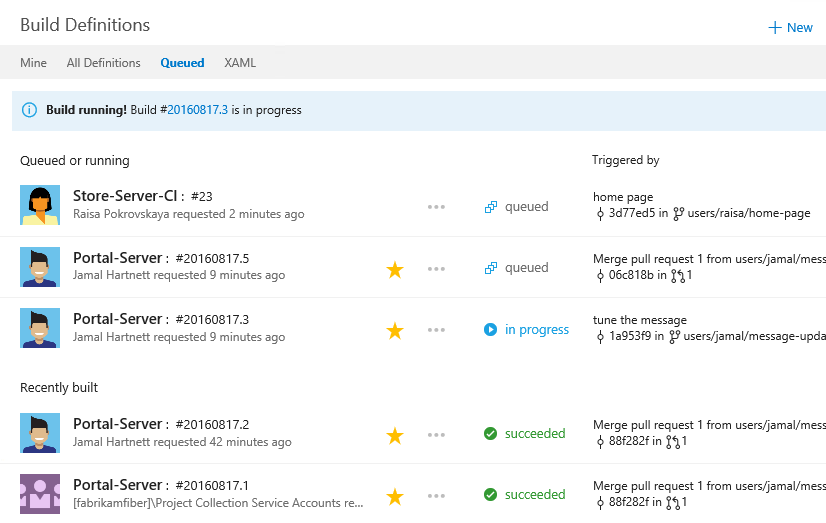
Task: Click Raisa Pokrovskaya's avatar on Store-Server-CI row
Action: click(40, 205)
